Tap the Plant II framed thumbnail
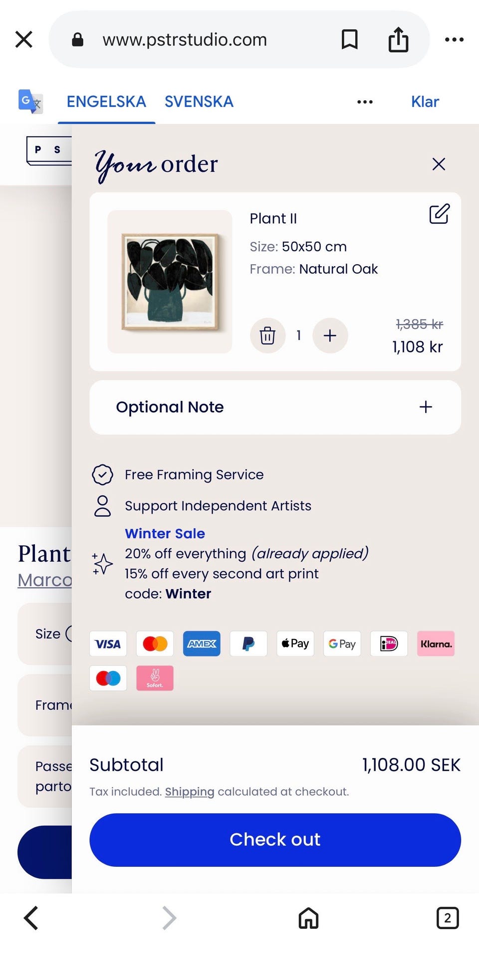The width and height of the screenshot is (479, 980). point(170,282)
